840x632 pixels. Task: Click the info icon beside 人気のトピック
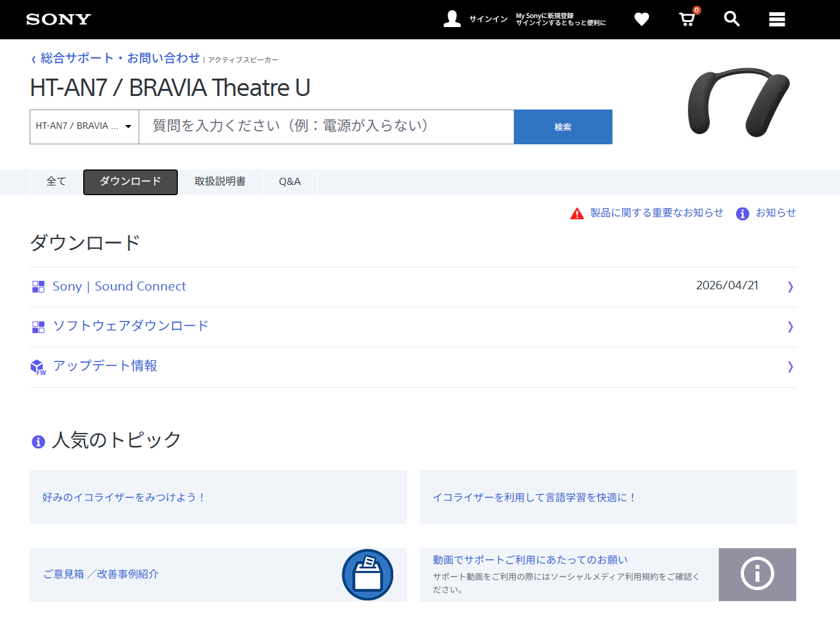click(x=38, y=441)
